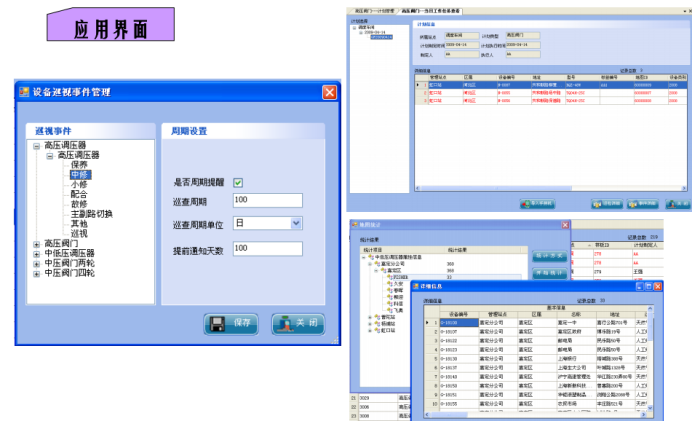Click the 提前通知天数 input field
This screenshot has width=693, height=421.
(x=266, y=248)
